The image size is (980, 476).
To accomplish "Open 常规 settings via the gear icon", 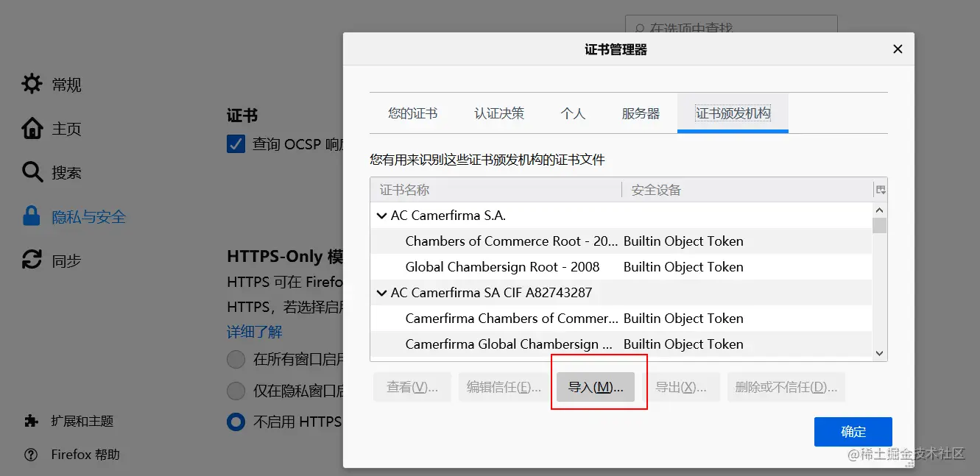I will point(31,84).
